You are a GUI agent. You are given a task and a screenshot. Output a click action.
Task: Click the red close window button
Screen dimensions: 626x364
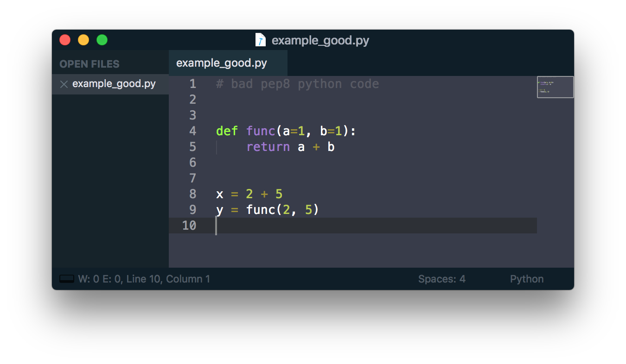65,40
